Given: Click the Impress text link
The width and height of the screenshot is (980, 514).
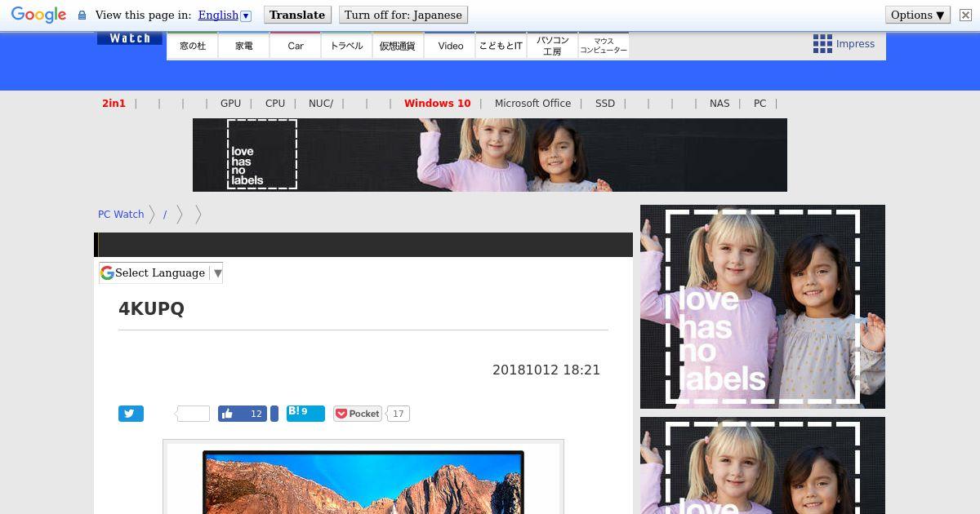Looking at the screenshot, I should [x=855, y=44].
